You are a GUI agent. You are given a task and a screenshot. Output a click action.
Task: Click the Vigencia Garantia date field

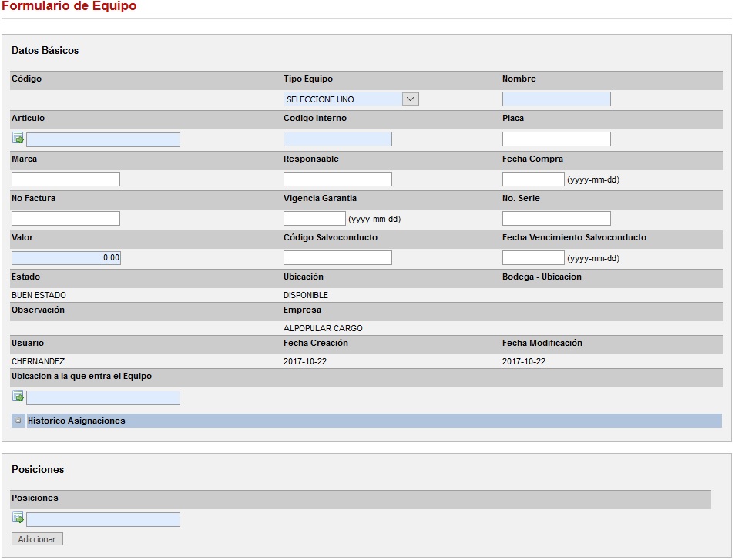[x=314, y=219]
